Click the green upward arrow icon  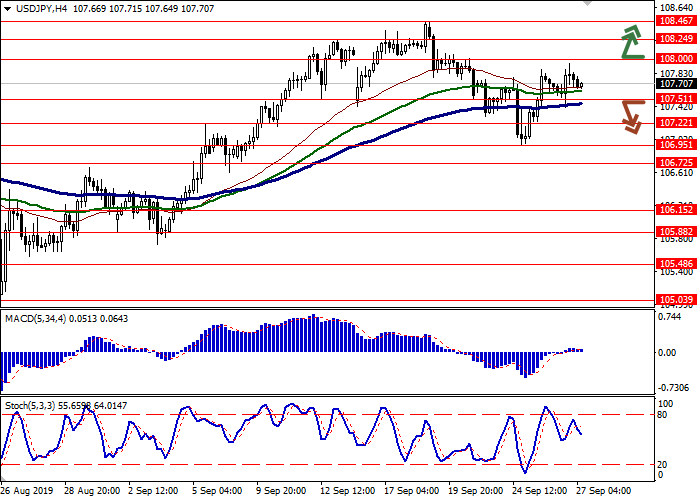[631, 41]
